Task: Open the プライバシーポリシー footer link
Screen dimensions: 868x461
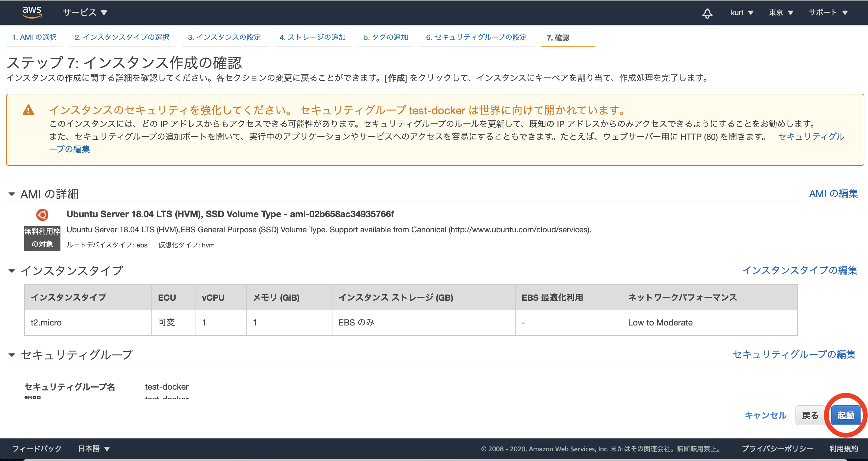Action: click(777, 449)
